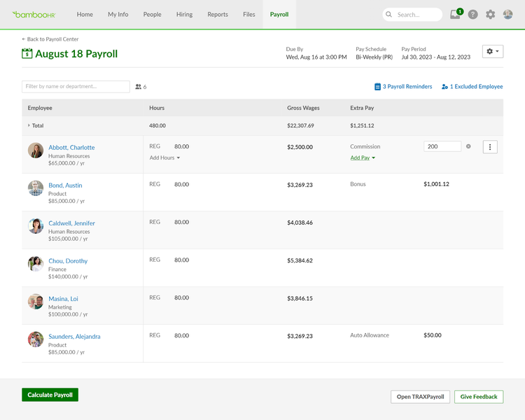Expand the Add Hours dropdown
The width and height of the screenshot is (525, 420).
click(164, 158)
